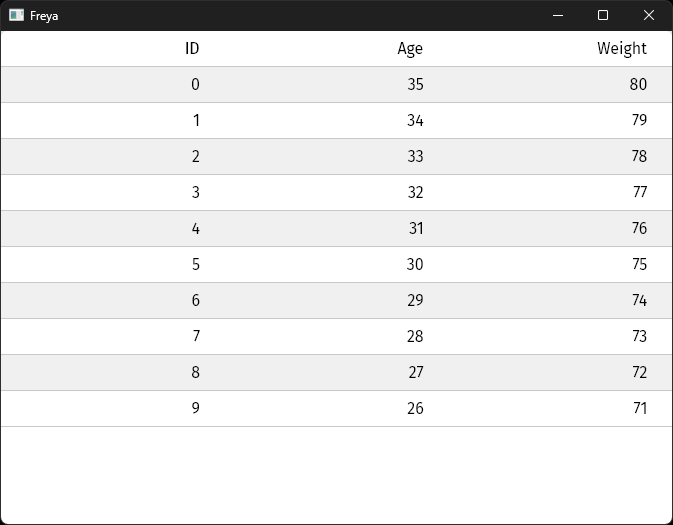Viewport: 673px width, 525px height.
Task: Click the Freya window title text
Action: (44, 16)
